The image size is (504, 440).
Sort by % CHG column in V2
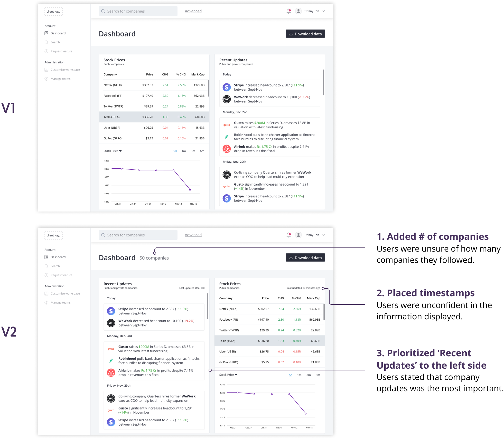(296, 298)
